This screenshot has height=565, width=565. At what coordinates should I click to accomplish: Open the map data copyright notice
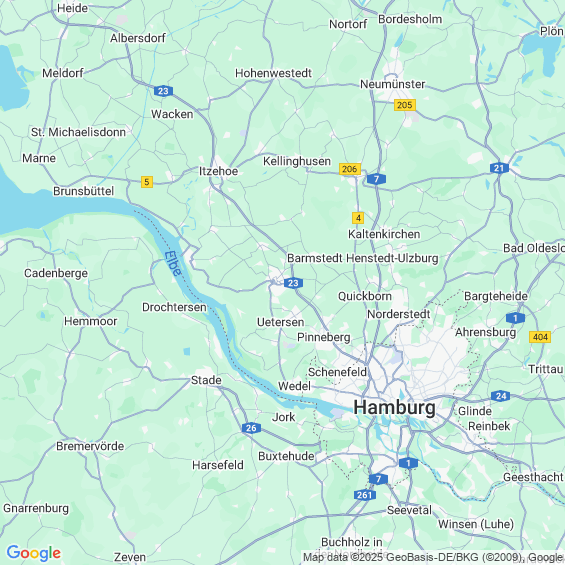click(433, 557)
